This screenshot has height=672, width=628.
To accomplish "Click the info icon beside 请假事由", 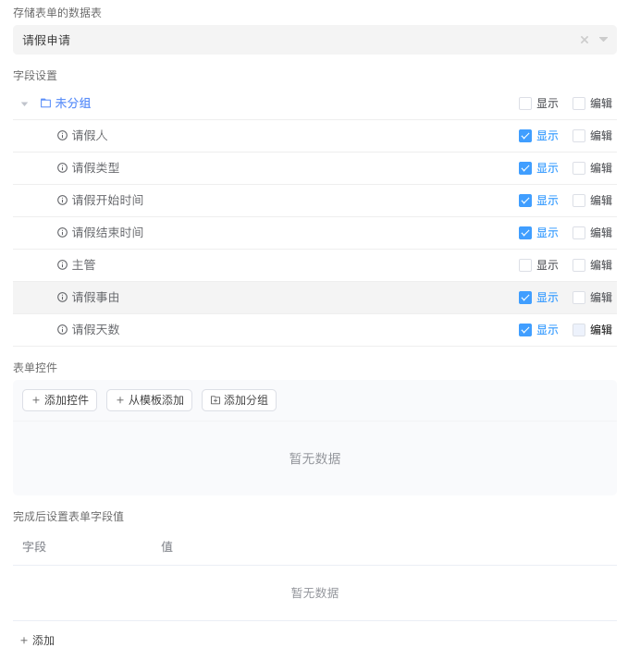I will point(62,298).
